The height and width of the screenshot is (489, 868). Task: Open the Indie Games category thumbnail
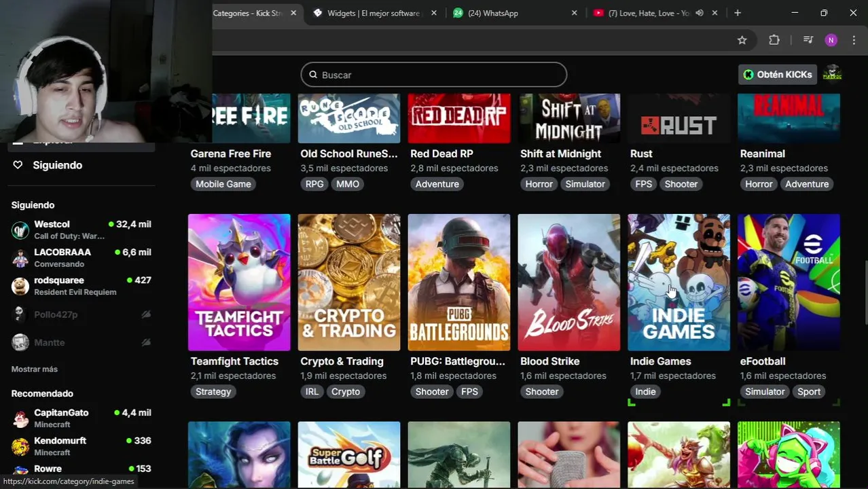coord(679,283)
